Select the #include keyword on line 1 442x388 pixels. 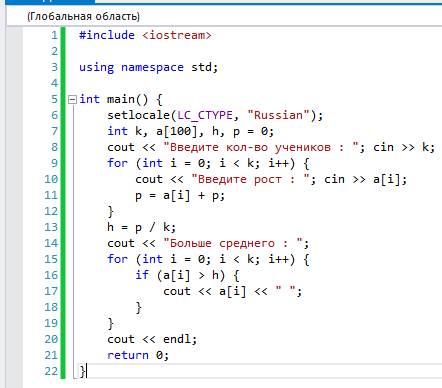[x=107, y=35]
